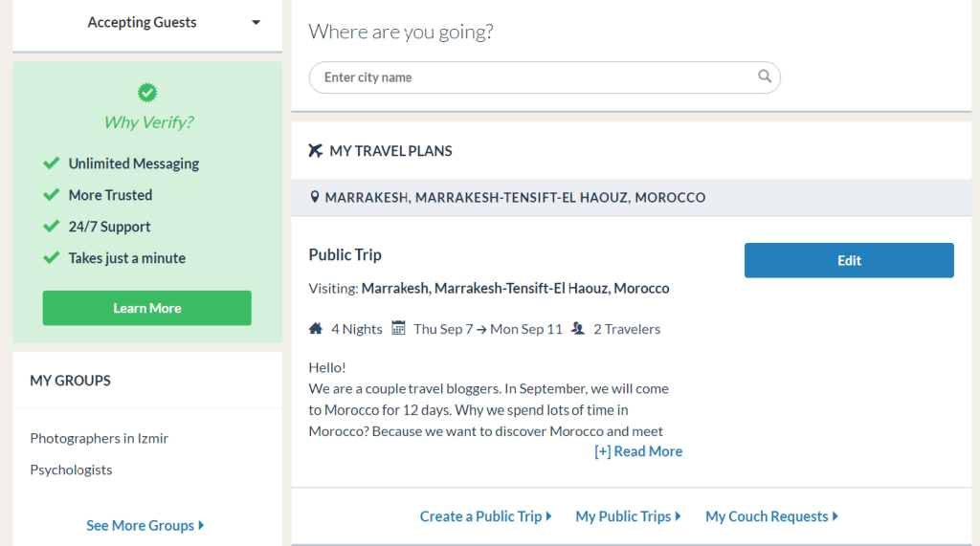Click the checkmark next to Unlimited Messaging
This screenshot has width=980, height=546.
coord(52,164)
